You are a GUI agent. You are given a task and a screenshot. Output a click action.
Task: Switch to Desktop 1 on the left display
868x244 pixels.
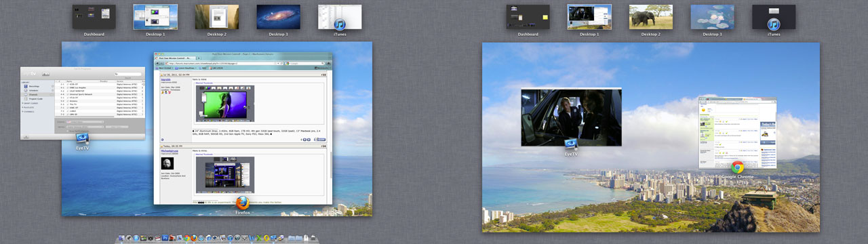point(155,17)
